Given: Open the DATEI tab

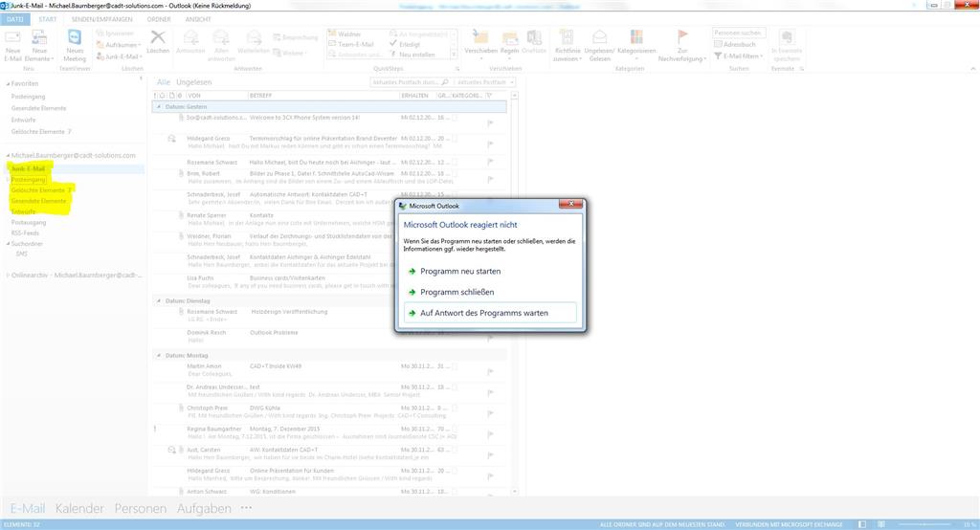Looking at the screenshot, I should pos(15,19).
